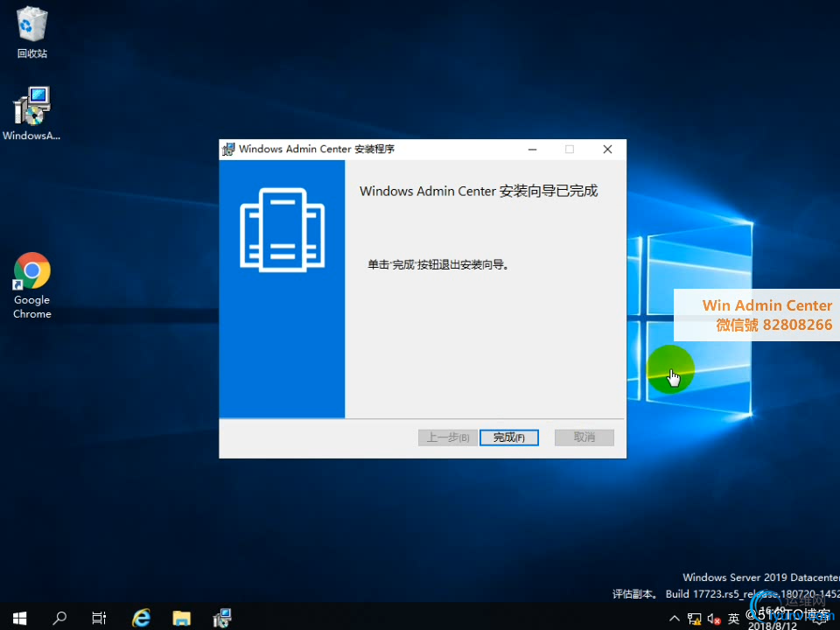Launch Internet Explorer from the taskbar
Image resolution: width=840 pixels, height=630 pixels.
pyautogui.click(x=142, y=618)
